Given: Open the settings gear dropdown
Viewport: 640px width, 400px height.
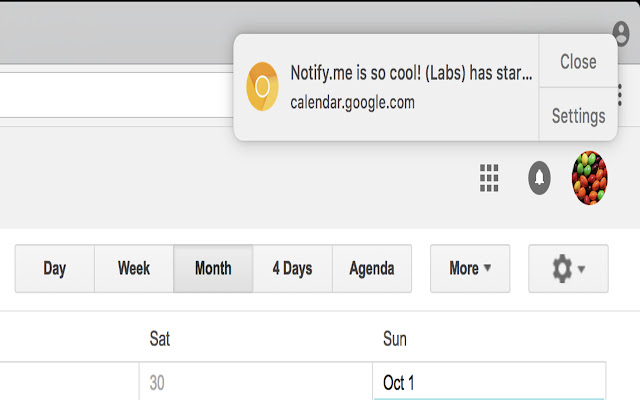Looking at the screenshot, I should 568,269.
